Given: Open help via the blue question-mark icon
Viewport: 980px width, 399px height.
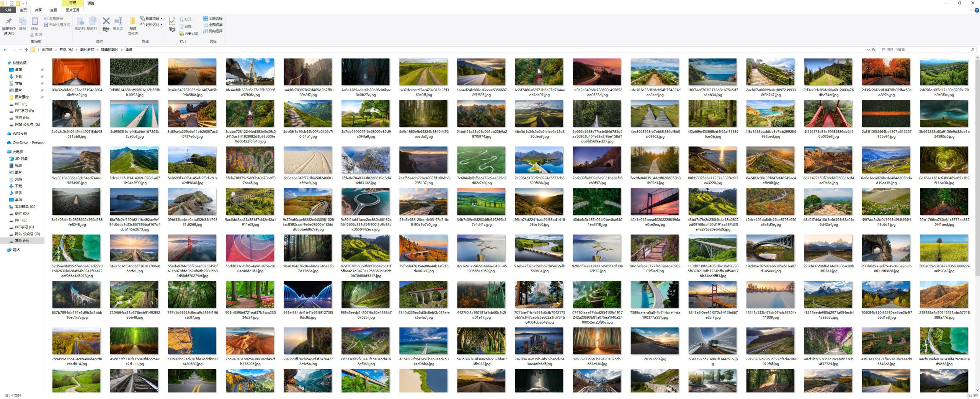Looking at the screenshot, I should (977, 10).
